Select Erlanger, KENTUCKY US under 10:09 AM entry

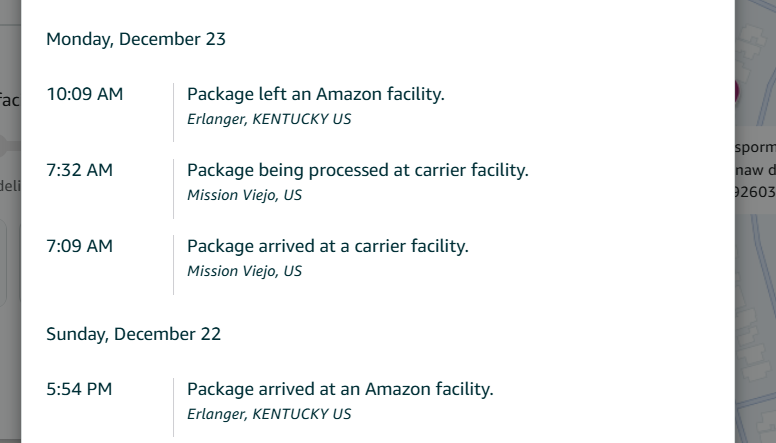(269, 119)
